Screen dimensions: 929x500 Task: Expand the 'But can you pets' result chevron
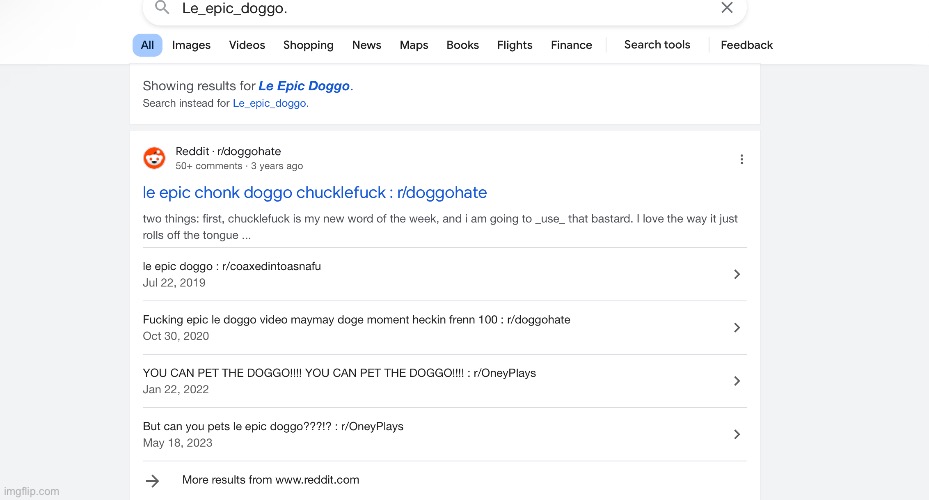(737, 434)
